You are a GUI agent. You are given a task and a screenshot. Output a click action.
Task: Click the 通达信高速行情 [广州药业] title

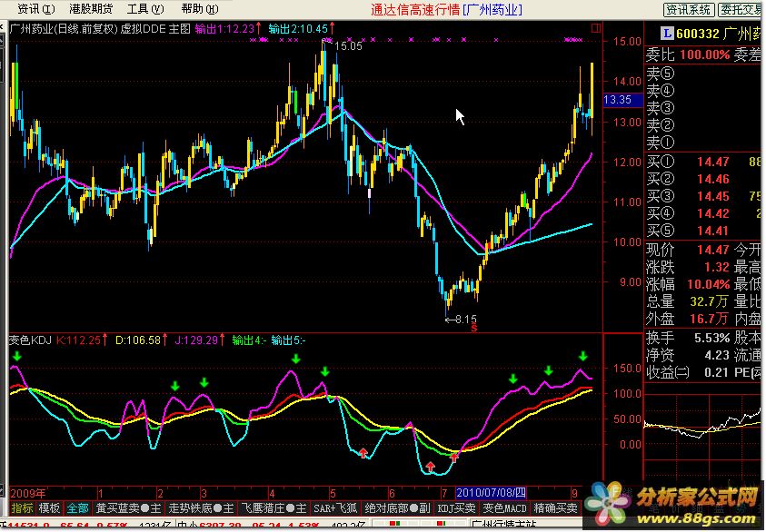(446, 9)
